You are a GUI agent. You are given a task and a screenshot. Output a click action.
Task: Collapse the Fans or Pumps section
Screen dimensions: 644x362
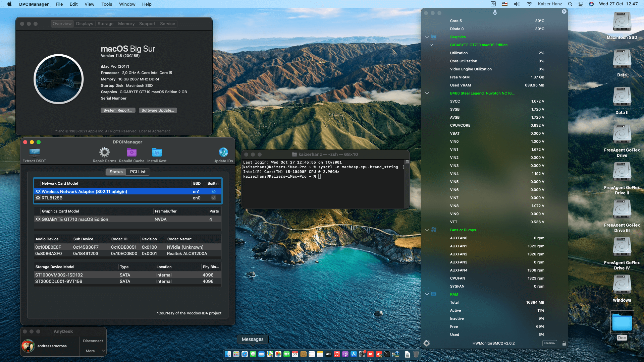[x=427, y=230]
